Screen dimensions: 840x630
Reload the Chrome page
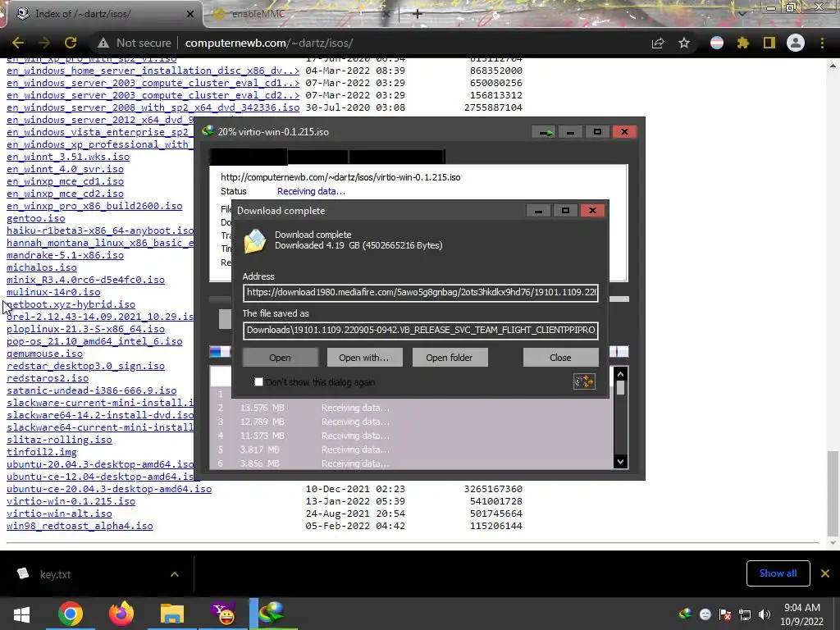coord(71,43)
